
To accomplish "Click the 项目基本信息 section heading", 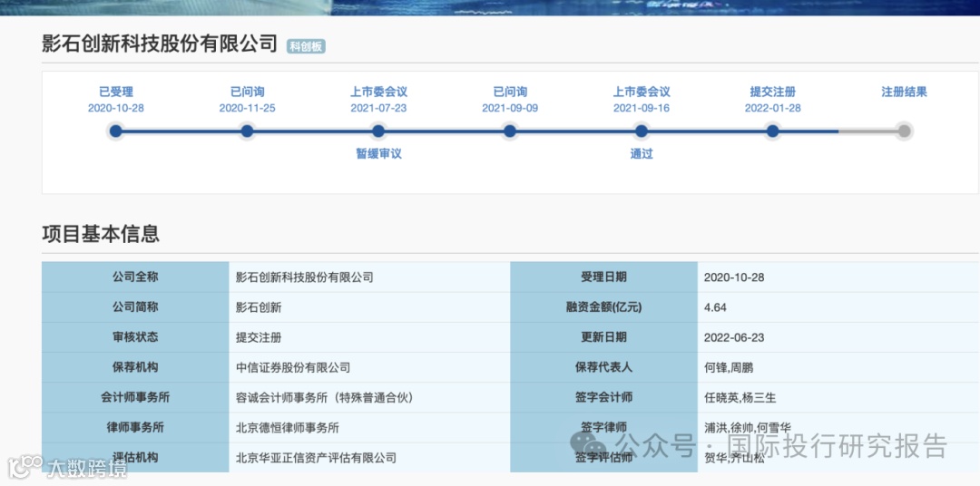I will [101, 233].
